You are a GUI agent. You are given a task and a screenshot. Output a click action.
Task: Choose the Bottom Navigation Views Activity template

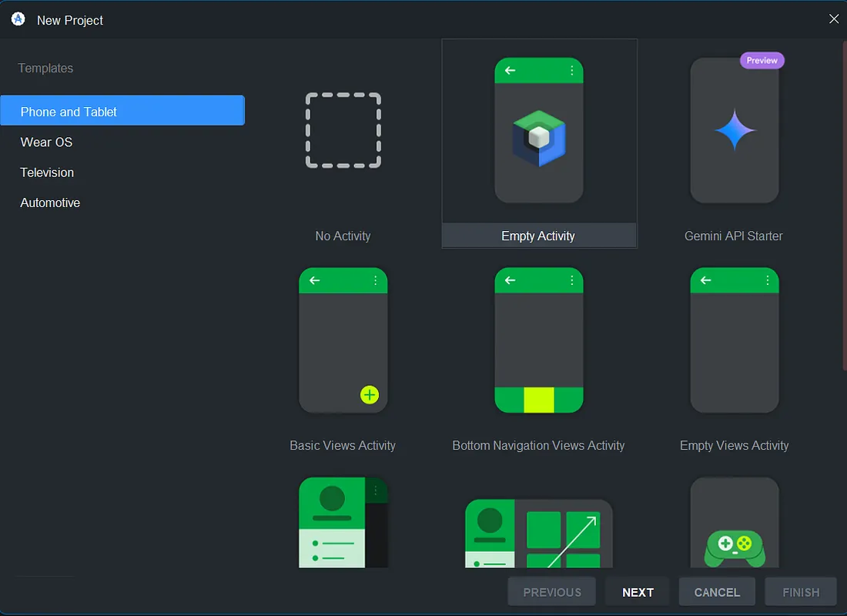click(538, 340)
